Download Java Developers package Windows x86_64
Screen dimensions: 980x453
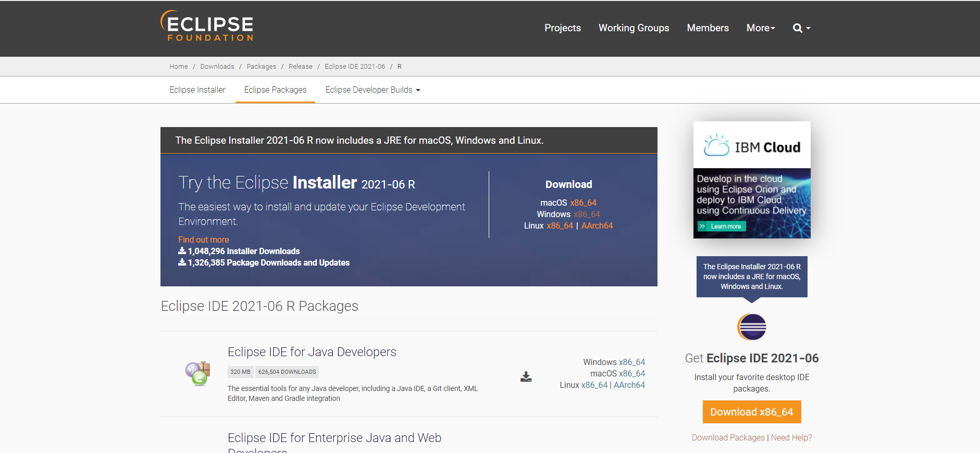point(632,362)
